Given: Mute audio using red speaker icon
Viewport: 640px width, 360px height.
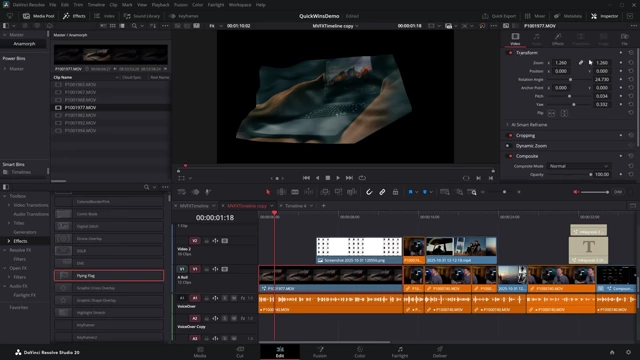Looking at the screenshot, I should (576, 192).
